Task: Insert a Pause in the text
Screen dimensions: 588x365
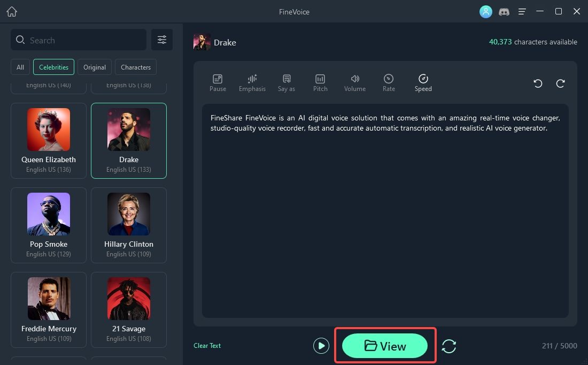Action: pos(218,83)
